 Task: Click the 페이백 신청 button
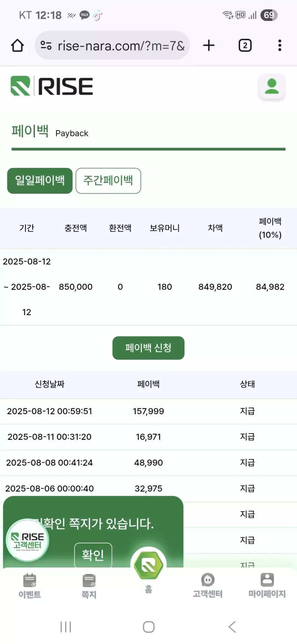tap(148, 348)
